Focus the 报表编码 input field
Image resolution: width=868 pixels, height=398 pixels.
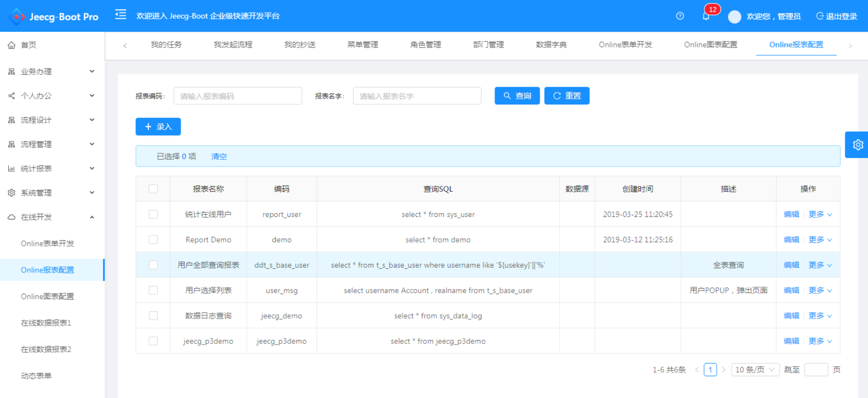(238, 96)
